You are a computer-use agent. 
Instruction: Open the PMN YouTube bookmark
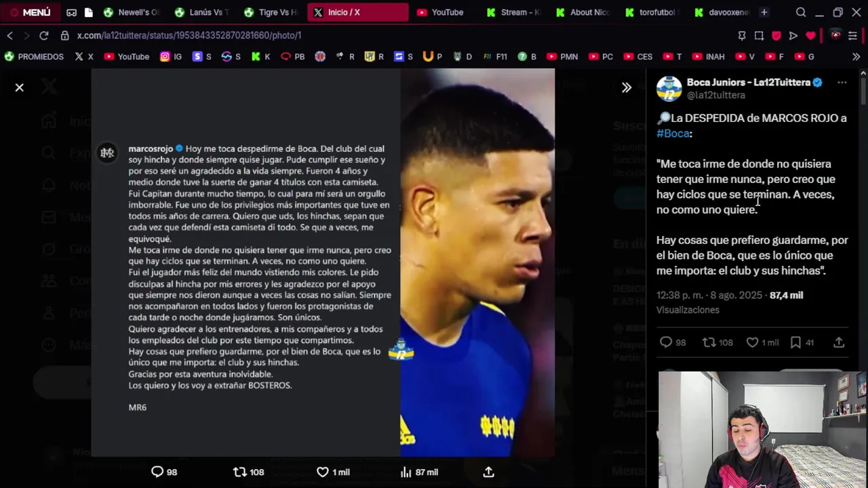pos(562,57)
